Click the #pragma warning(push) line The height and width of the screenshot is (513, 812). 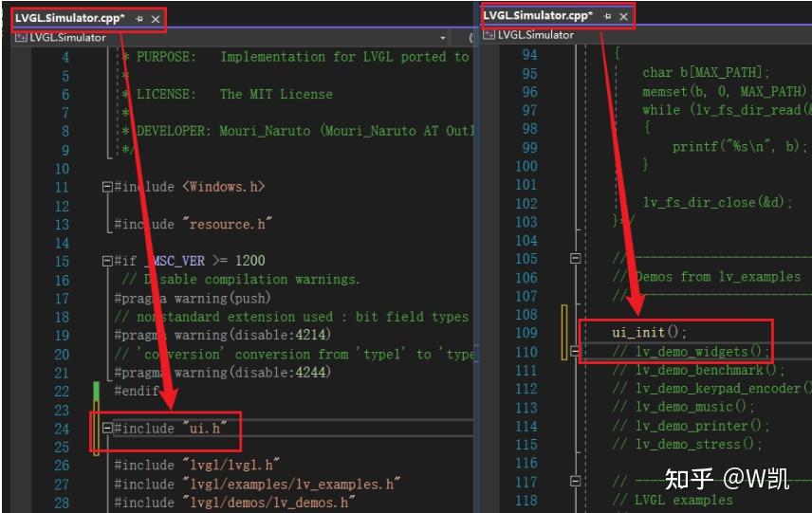[x=193, y=298]
